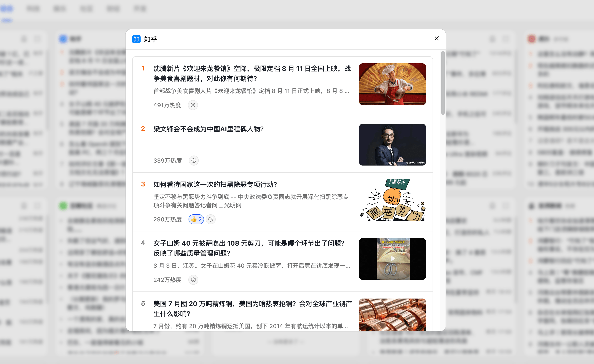The height and width of the screenshot is (364, 594).
Task: Open the 女子山姆 40 元披萨 question title
Action: pyautogui.click(x=249, y=248)
